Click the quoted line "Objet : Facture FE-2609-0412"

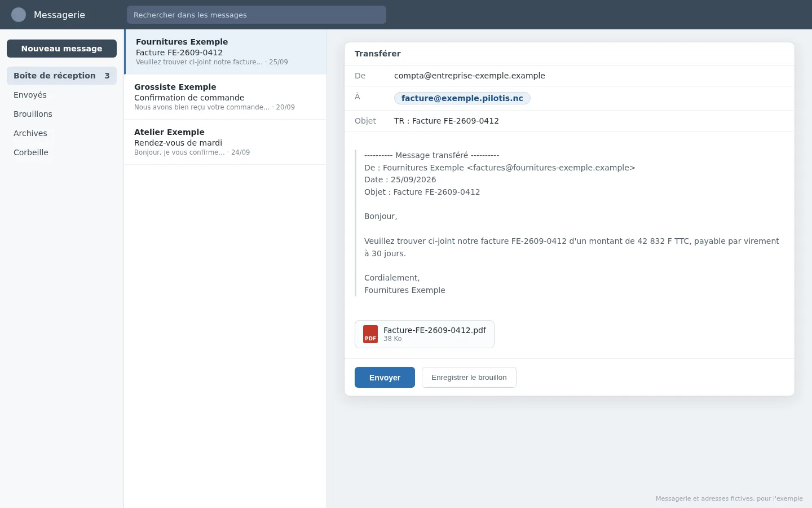pyautogui.click(x=422, y=192)
